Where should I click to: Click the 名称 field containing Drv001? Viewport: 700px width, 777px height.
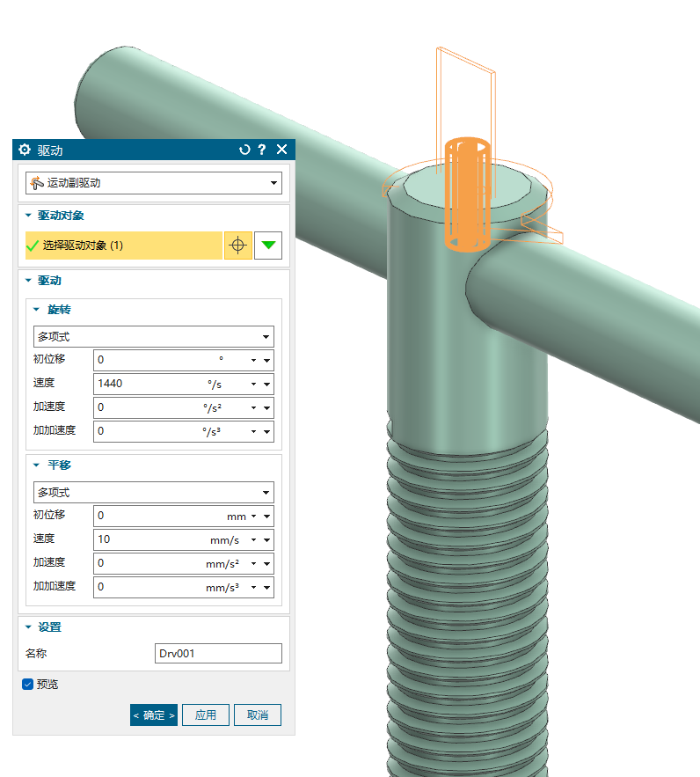pos(217,653)
